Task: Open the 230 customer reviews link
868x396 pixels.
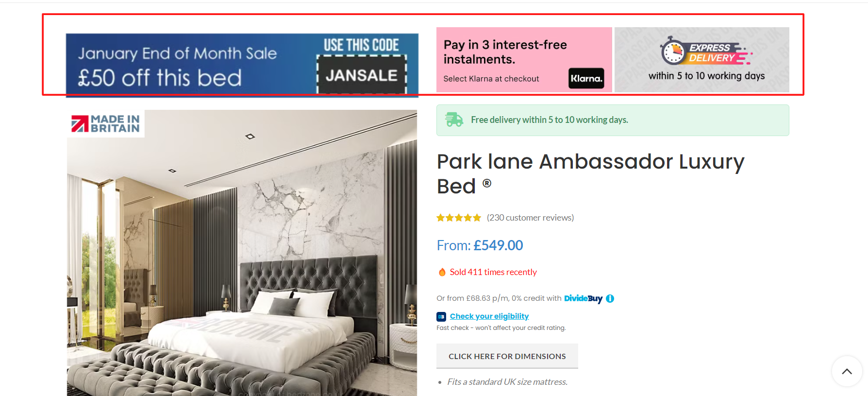Action: (x=530, y=218)
